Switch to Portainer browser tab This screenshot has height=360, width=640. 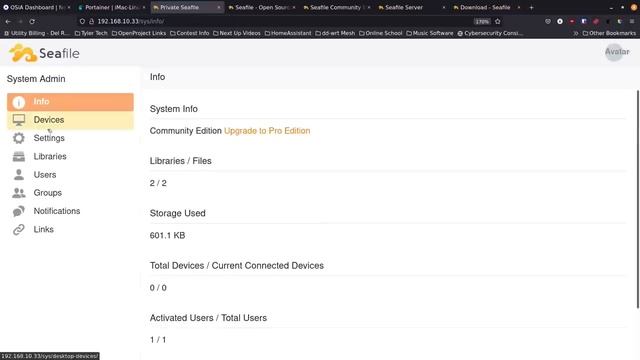(x=111, y=7)
